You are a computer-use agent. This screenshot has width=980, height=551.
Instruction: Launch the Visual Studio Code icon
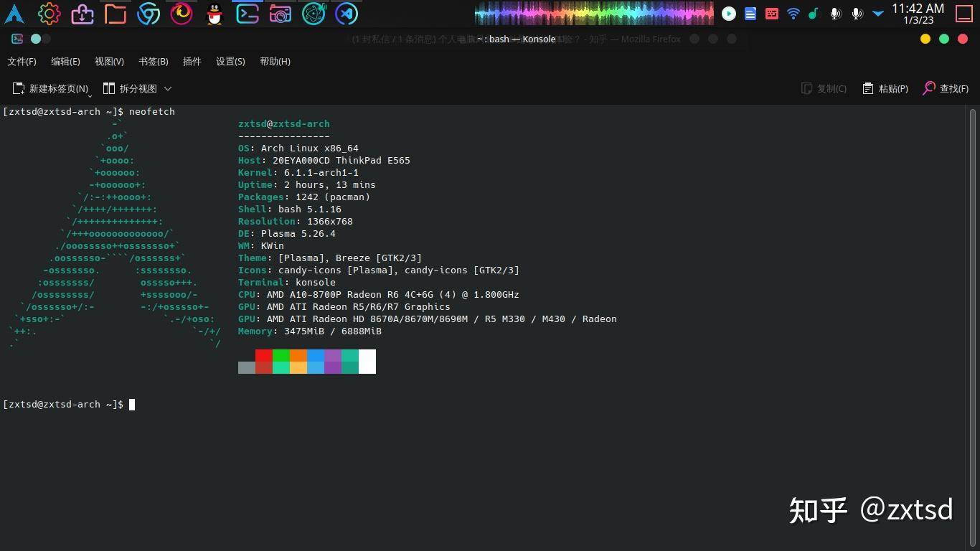tap(347, 13)
